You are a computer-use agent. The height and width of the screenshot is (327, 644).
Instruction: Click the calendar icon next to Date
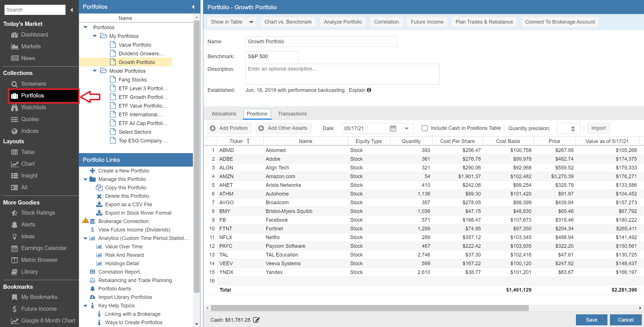(393, 128)
